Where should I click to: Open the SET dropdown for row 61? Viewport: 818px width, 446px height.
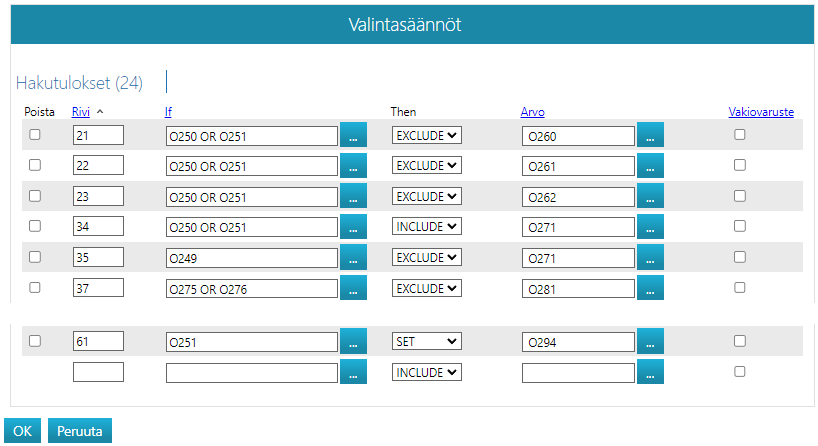point(426,342)
